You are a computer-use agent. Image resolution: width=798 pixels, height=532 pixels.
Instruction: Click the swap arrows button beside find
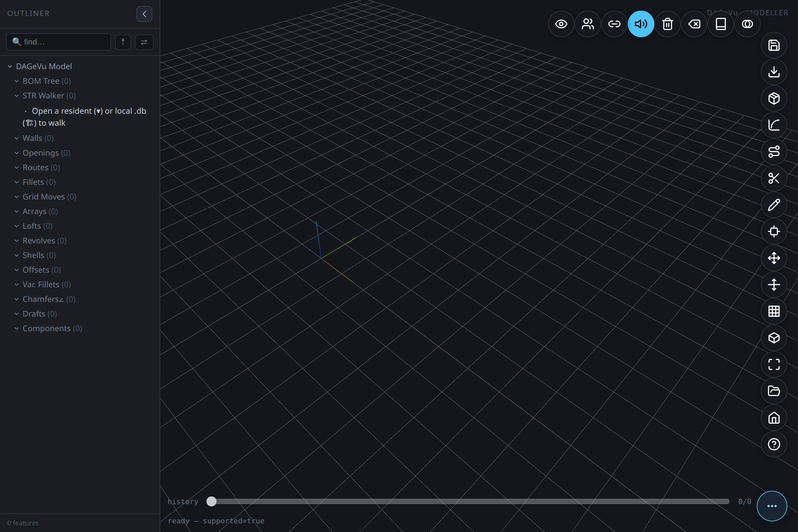click(144, 42)
